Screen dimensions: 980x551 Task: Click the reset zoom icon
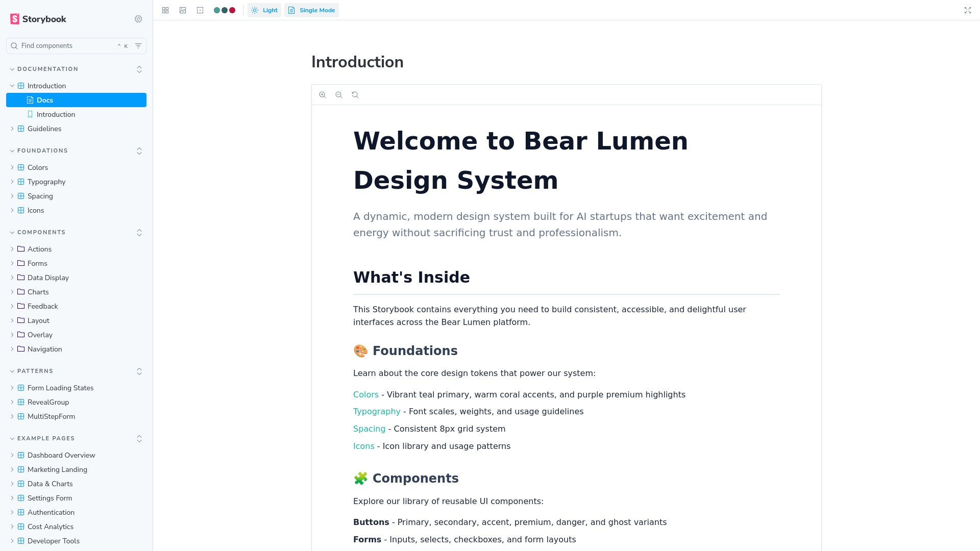(355, 95)
